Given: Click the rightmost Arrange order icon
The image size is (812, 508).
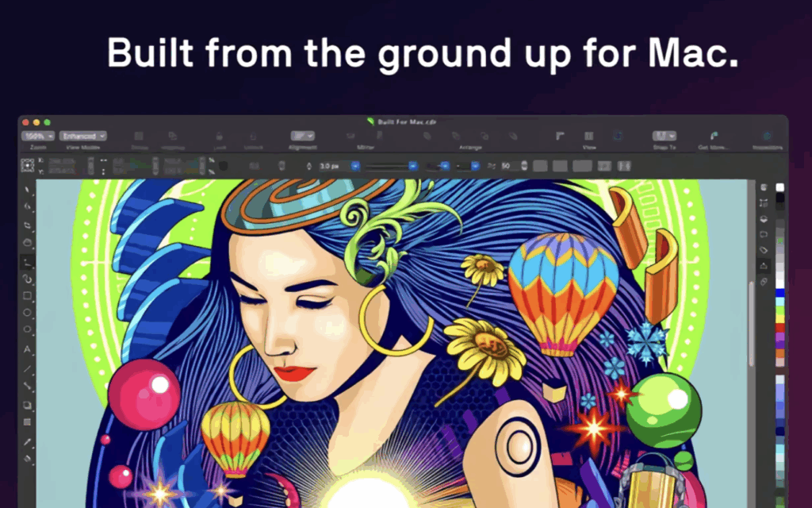Looking at the screenshot, I should (513, 136).
